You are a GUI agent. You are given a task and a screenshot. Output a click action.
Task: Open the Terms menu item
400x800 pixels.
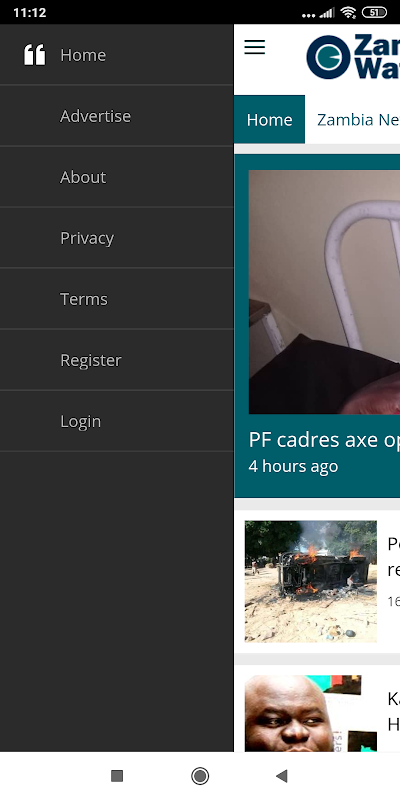117,299
